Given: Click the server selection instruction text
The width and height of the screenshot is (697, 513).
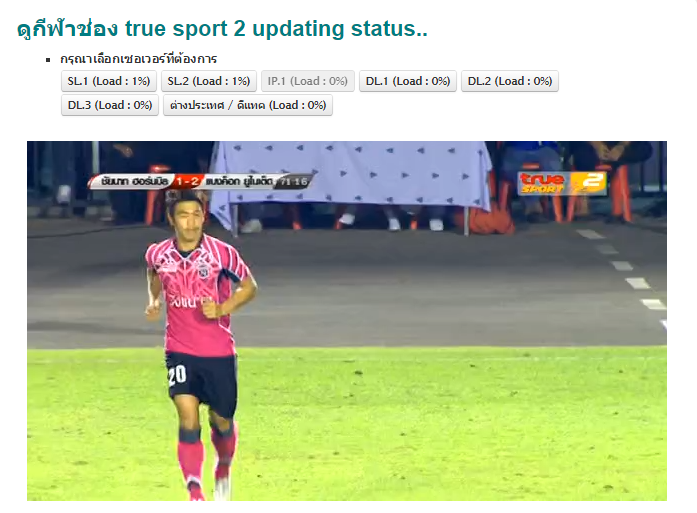Looking at the screenshot, I should coord(139,59).
